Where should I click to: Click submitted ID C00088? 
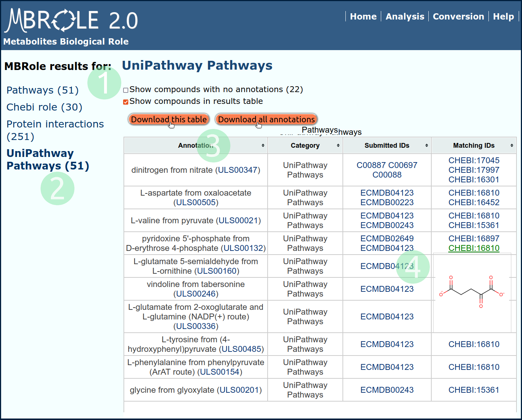pos(387,175)
